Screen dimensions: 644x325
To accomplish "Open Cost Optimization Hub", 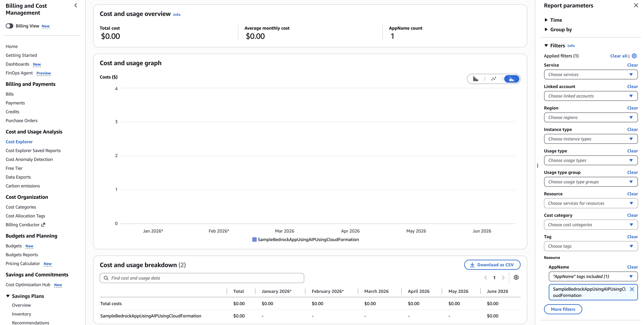I will click(28, 285).
